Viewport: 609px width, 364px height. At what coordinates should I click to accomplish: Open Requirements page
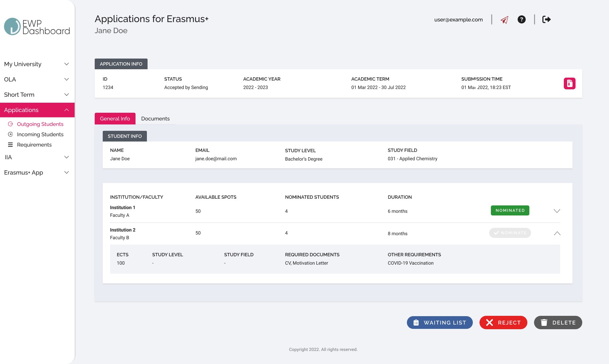34,145
